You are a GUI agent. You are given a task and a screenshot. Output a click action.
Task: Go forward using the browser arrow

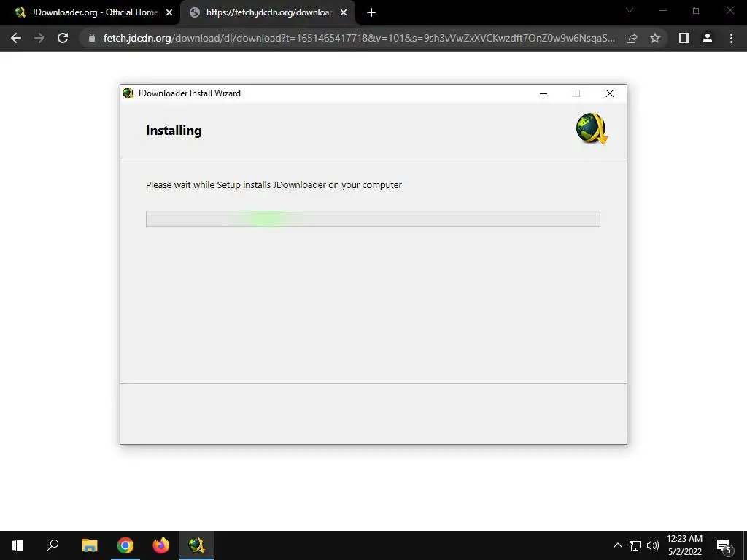39,38
